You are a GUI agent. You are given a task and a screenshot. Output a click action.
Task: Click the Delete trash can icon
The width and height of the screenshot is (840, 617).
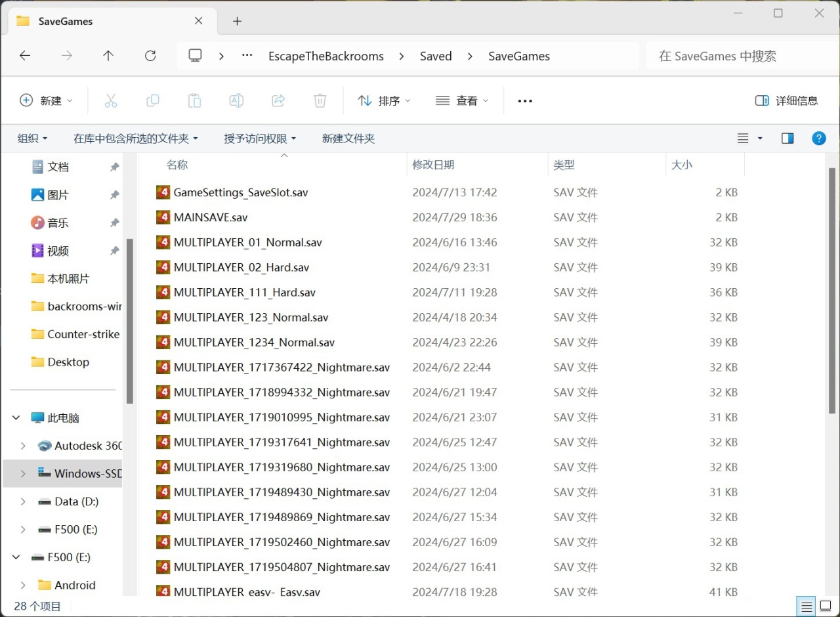click(x=320, y=100)
